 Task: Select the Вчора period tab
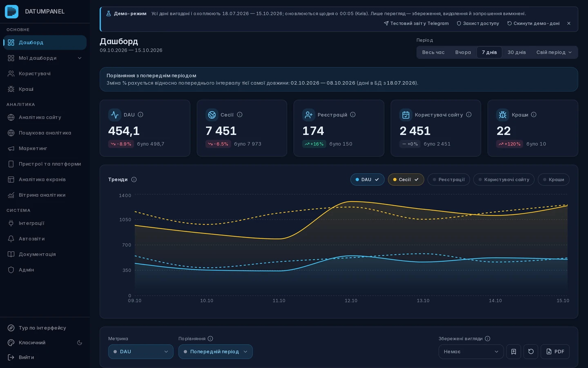463,52
